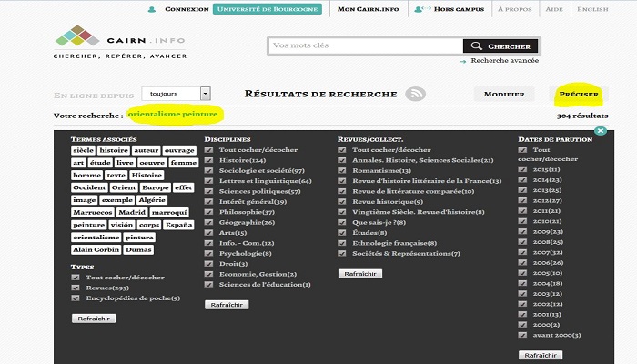Click the RSS feed icon
Viewport: 637px width, 364px height.
click(x=416, y=94)
